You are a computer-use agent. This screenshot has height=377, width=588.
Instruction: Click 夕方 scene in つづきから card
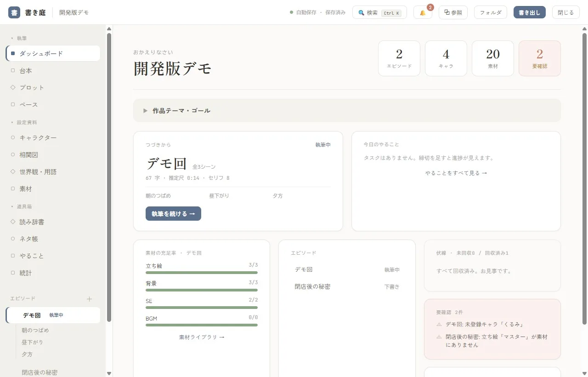pyautogui.click(x=277, y=196)
